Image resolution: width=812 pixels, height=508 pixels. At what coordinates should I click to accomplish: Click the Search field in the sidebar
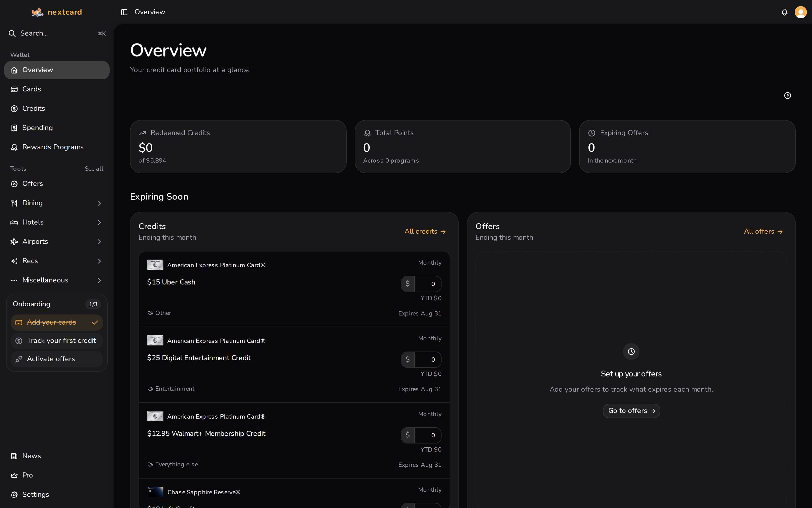point(57,33)
